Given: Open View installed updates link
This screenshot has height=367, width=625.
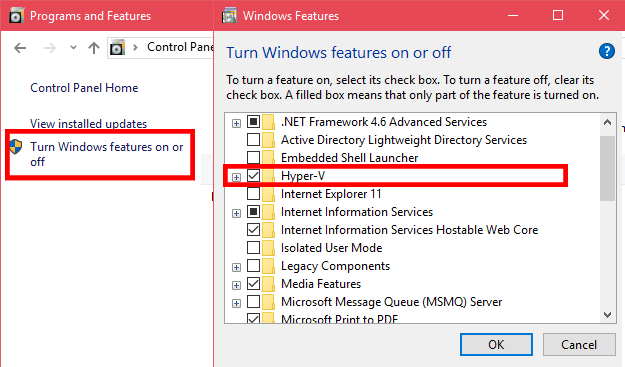Looking at the screenshot, I should pos(88,124).
